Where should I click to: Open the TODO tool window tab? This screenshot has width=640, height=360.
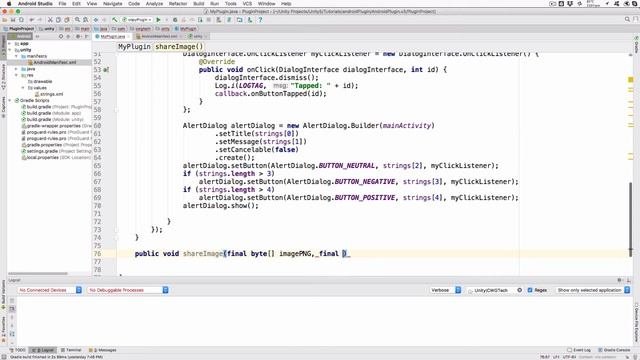tap(18, 350)
